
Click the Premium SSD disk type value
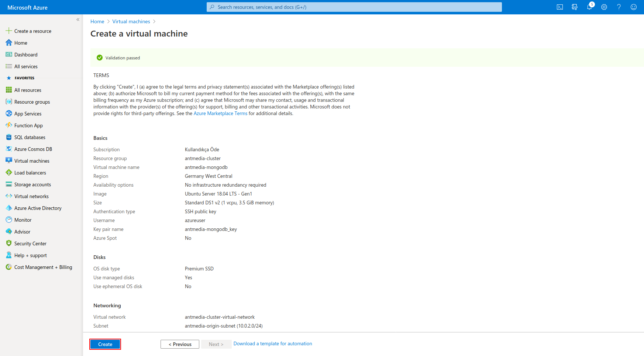[x=199, y=269]
